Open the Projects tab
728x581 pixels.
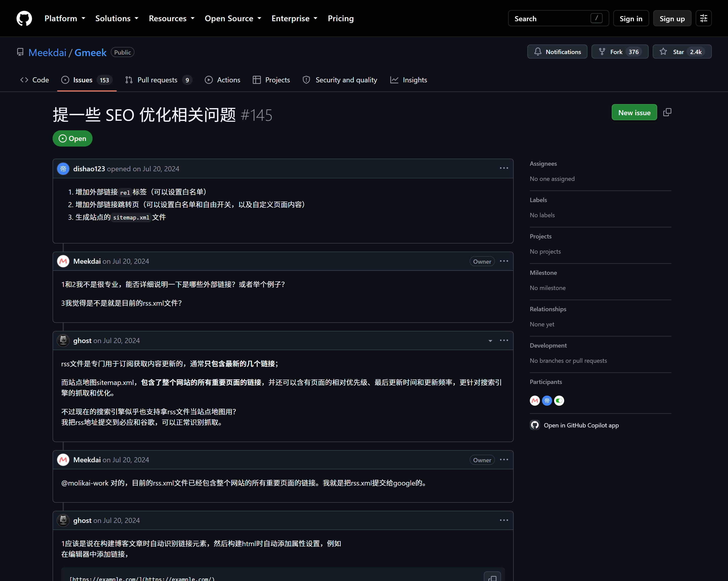271,80
